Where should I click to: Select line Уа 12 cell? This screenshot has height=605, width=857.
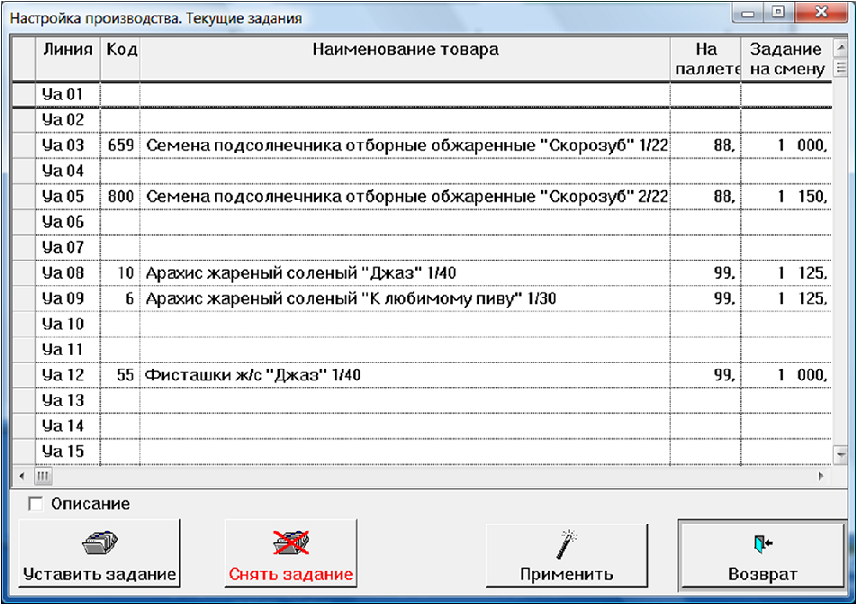[x=68, y=375]
